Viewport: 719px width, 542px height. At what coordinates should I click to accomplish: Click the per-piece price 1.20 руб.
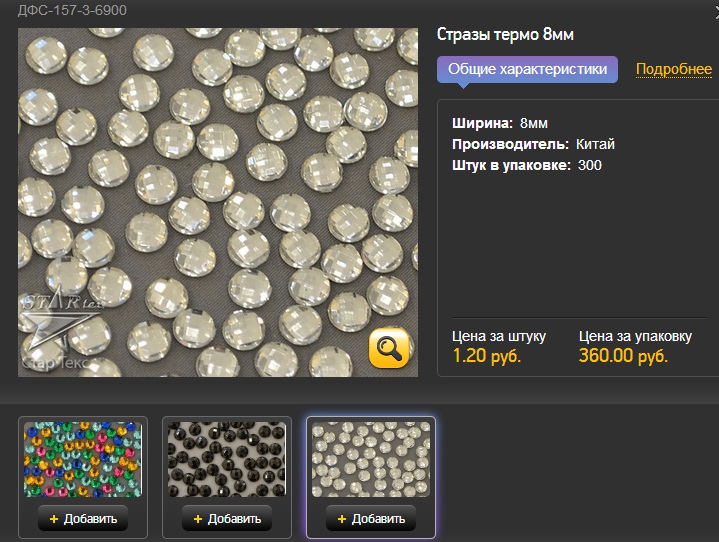pos(486,355)
